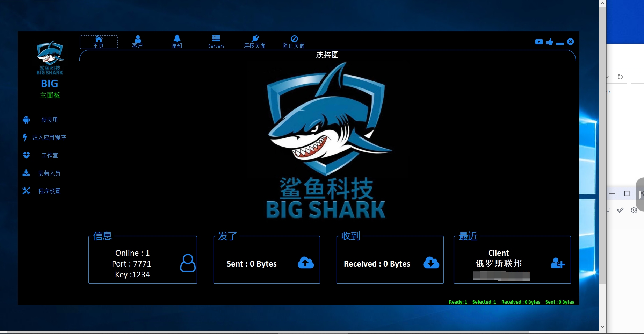Click the 'Received : 0 Bytes' panel text
This screenshot has height=334, width=644.
click(377, 264)
